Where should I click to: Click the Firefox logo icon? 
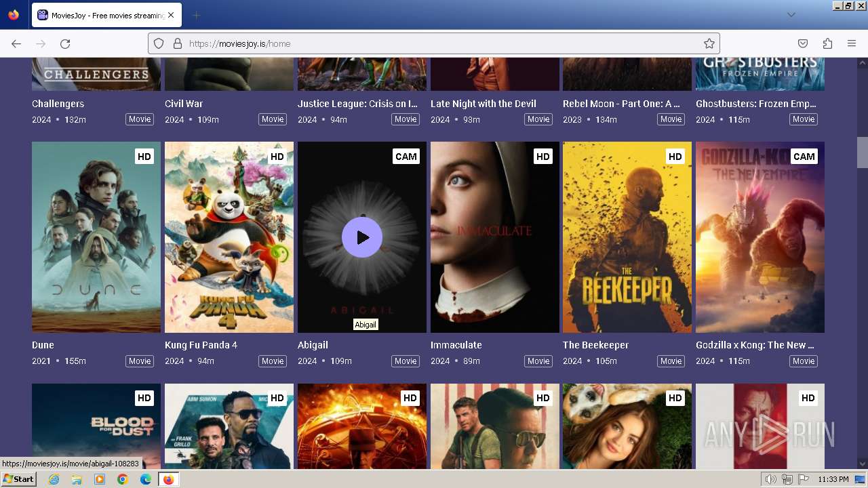14,15
